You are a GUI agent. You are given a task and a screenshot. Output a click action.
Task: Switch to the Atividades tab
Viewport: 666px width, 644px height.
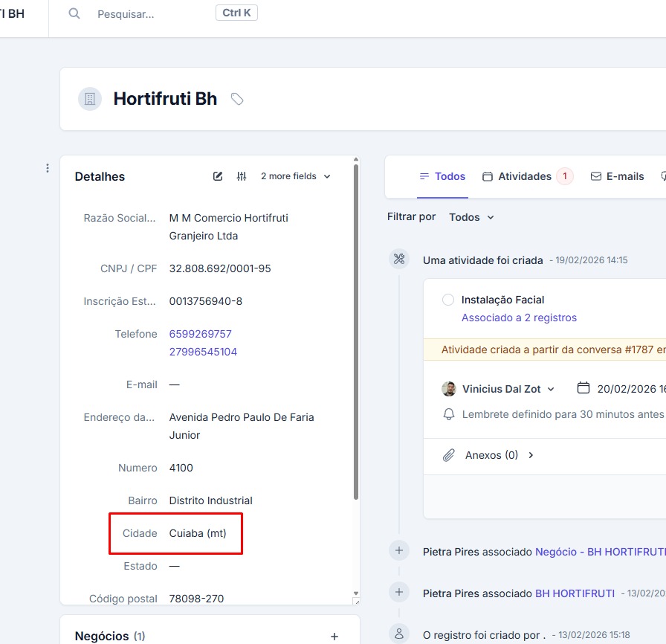pos(525,176)
